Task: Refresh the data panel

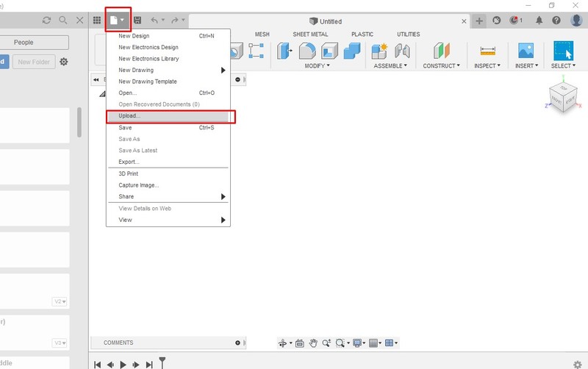Action: point(46,21)
